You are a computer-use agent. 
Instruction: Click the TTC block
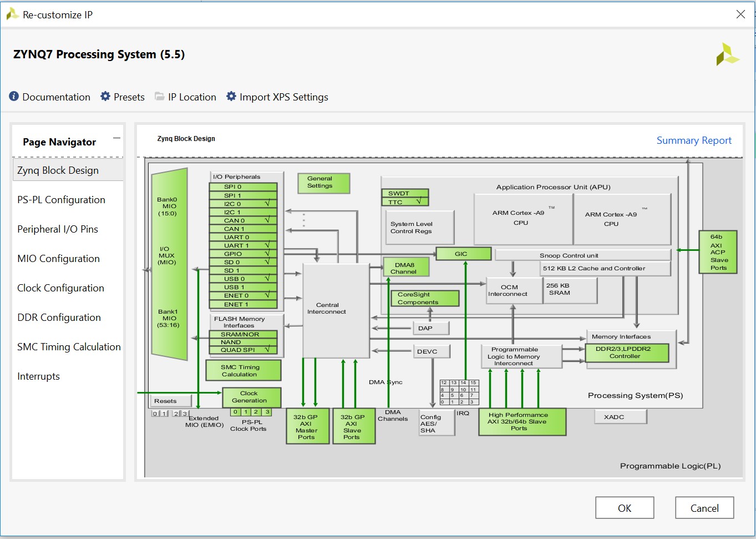click(x=405, y=202)
